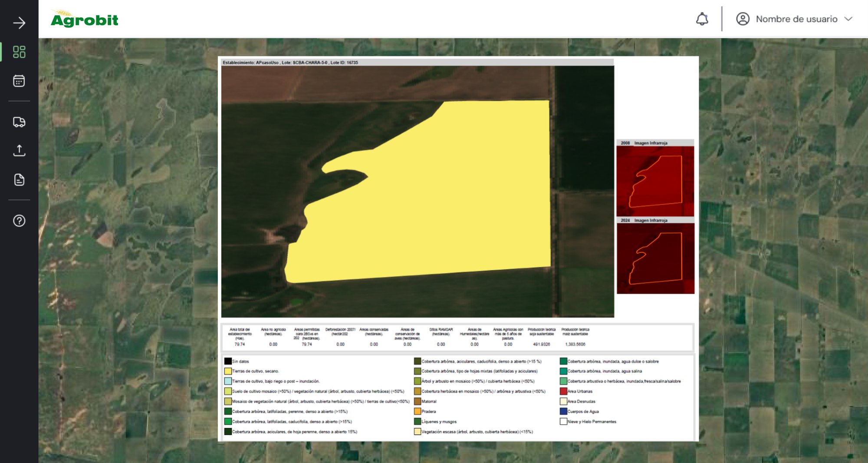Click the 'Areas conservadas' column header
Image resolution: width=868 pixels, height=463 pixels.
374,332
